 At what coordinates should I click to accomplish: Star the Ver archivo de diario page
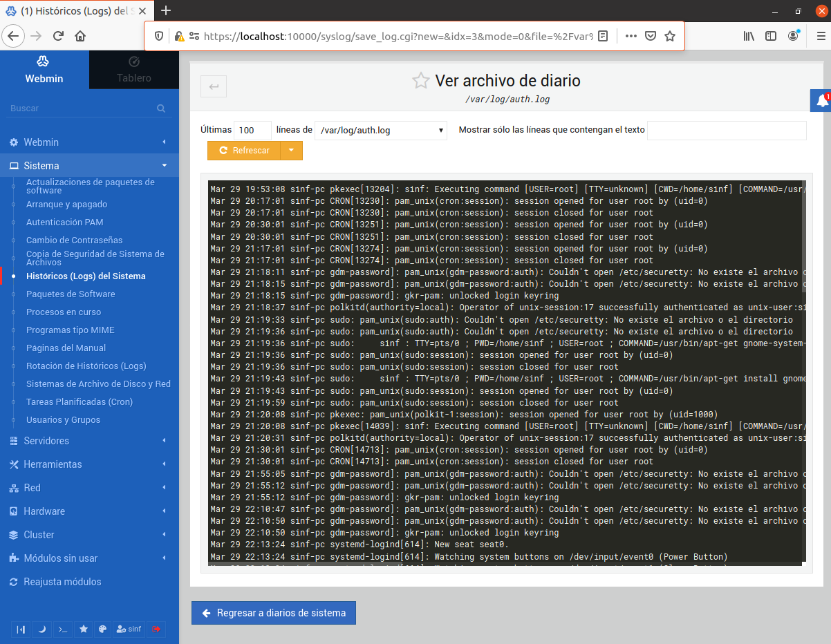[x=420, y=81]
